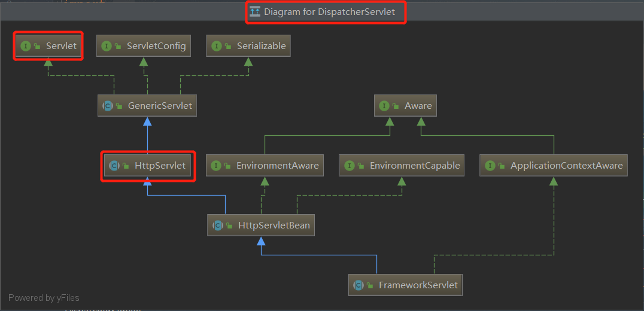Image resolution: width=644 pixels, height=311 pixels.
Task: Select the EnvironmentAware node label
Action: coord(277,166)
